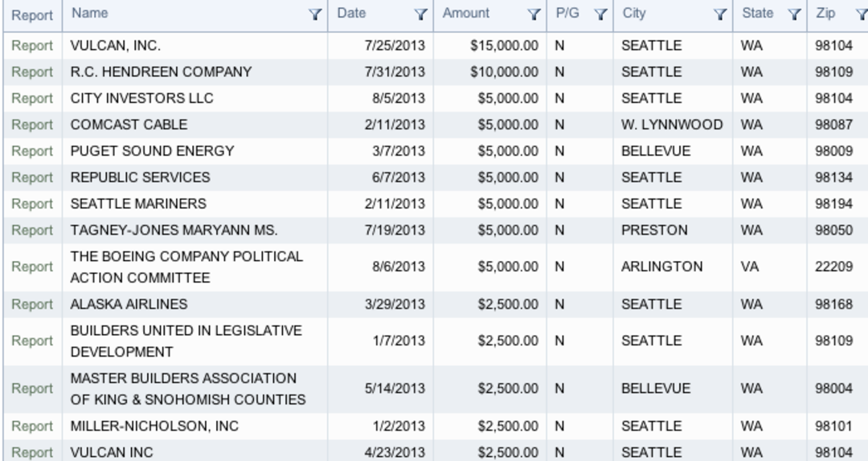Open filter icon for Amount column
868x461 pixels.
tap(534, 14)
